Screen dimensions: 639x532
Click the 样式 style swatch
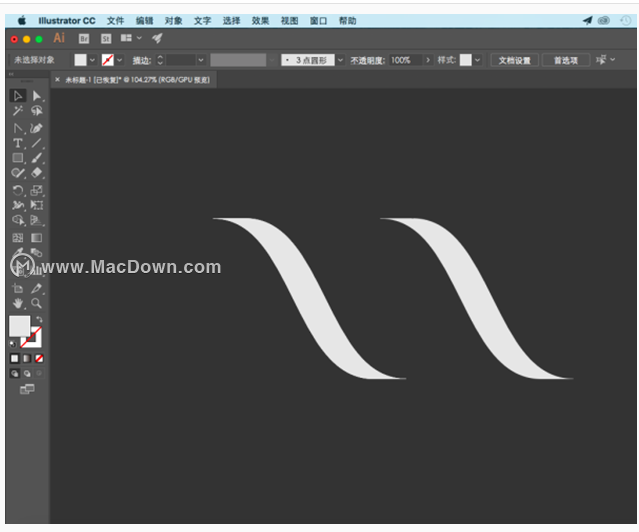tap(465, 60)
